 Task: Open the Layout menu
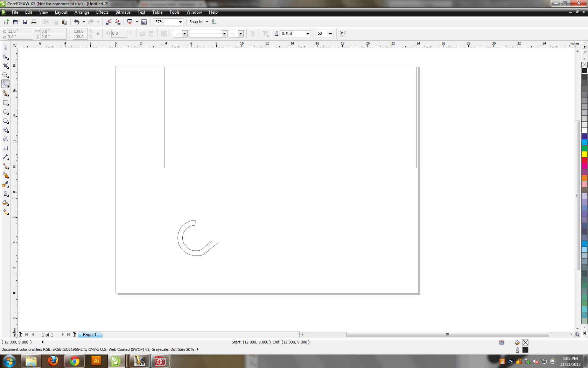[61, 12]
